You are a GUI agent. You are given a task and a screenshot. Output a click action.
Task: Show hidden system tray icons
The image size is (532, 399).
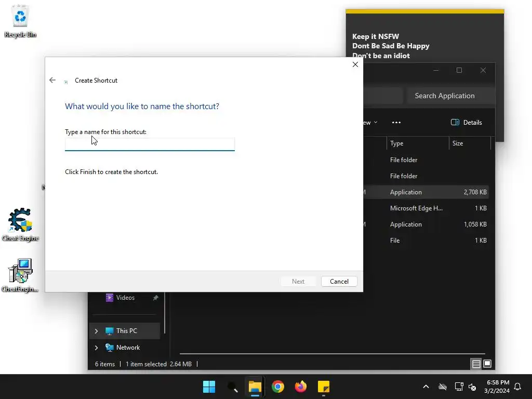426,387
